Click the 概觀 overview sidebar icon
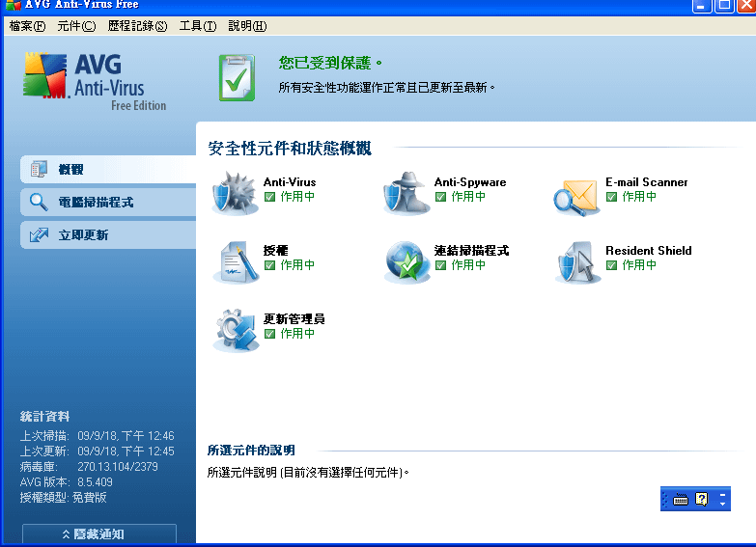The height and width of the screenshot is (547, 756). tap(39, 169)
